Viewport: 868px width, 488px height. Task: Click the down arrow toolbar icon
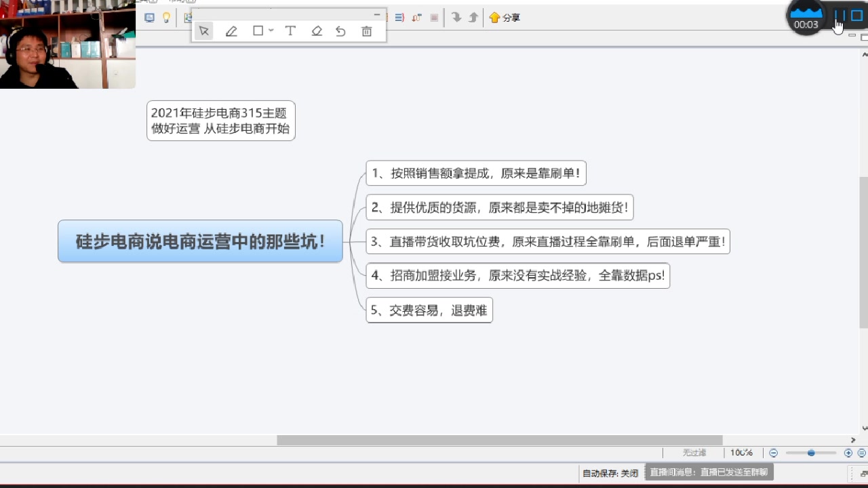[x=456, y=18]
